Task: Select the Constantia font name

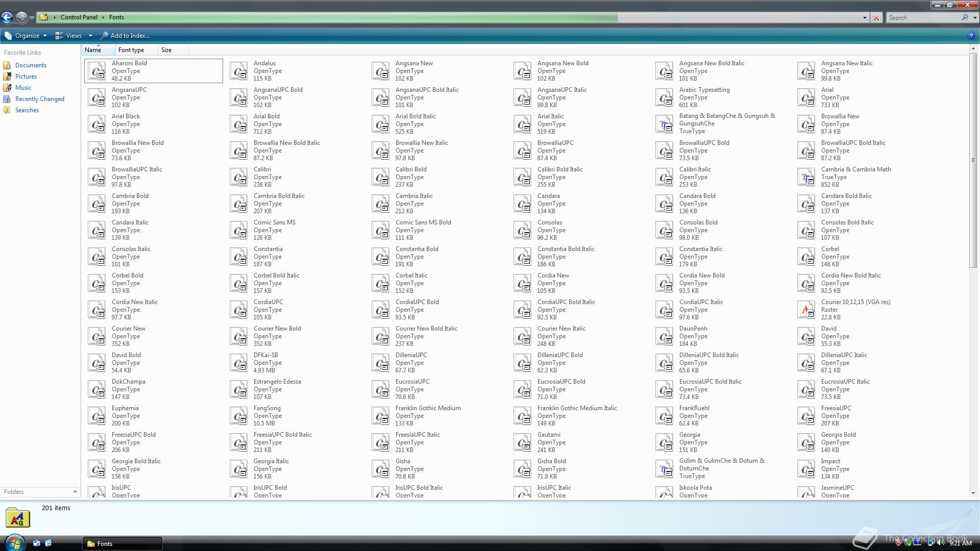Action: pos(268,249)
